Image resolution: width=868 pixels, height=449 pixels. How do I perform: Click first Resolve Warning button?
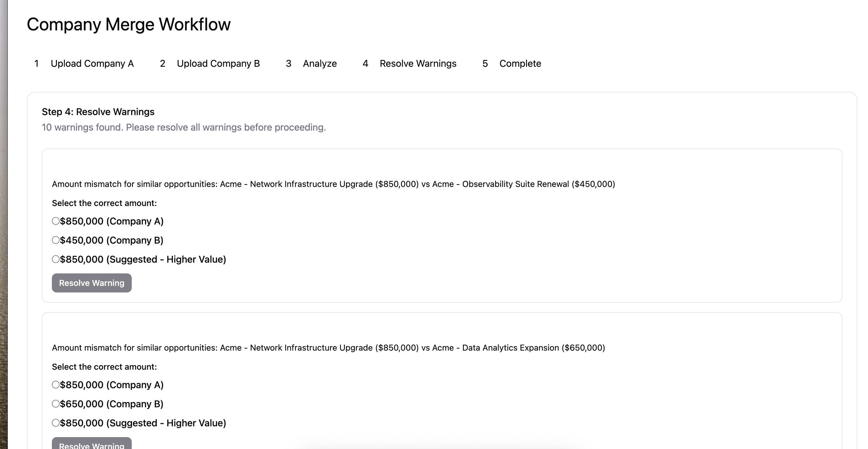[x=92, y=283]
